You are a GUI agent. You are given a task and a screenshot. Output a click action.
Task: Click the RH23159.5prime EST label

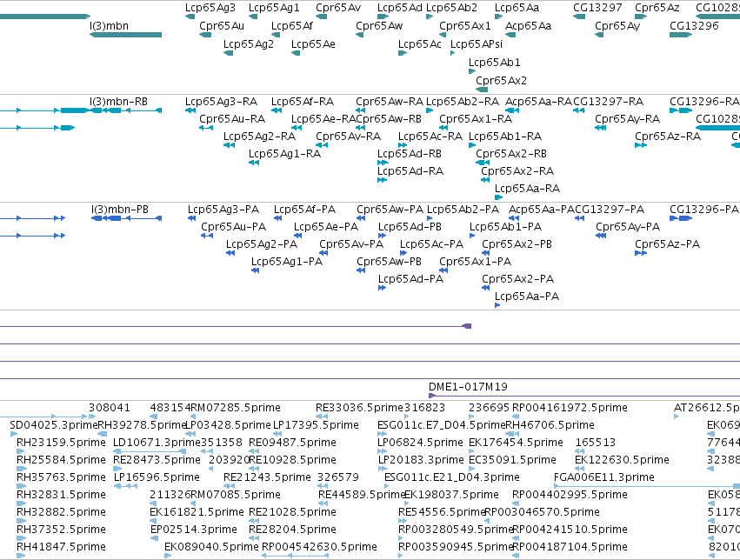pos(61,443)
